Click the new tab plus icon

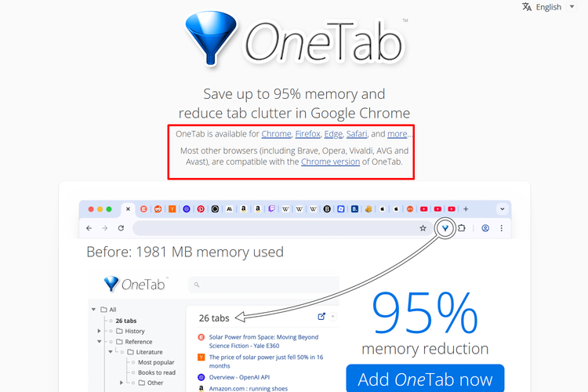466,209
